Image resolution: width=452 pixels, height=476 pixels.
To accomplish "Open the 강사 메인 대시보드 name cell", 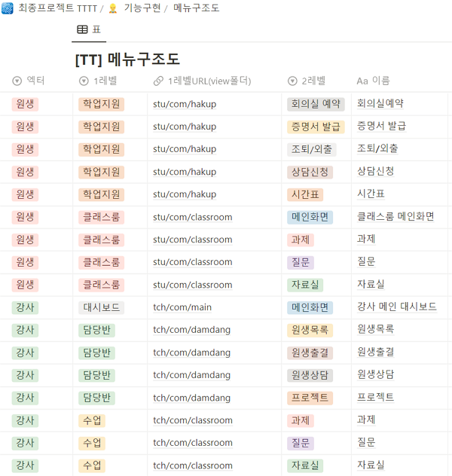I will tap(397, 307).
